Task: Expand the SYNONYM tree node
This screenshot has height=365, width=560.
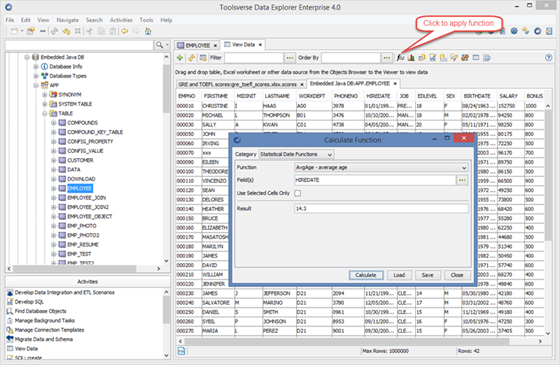Action: coord(45,95)
